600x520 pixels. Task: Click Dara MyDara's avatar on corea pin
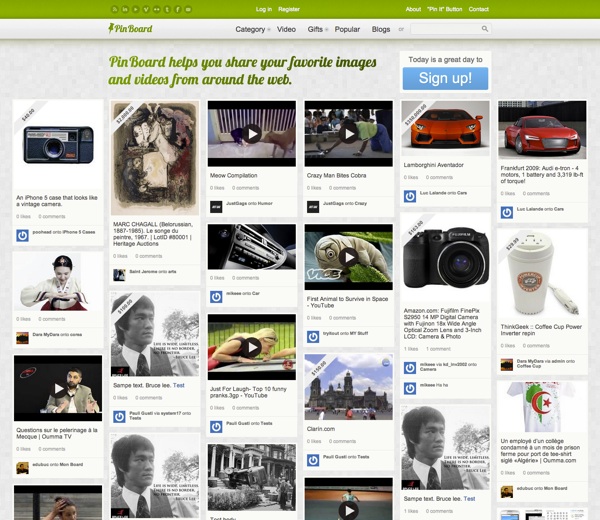22,338
